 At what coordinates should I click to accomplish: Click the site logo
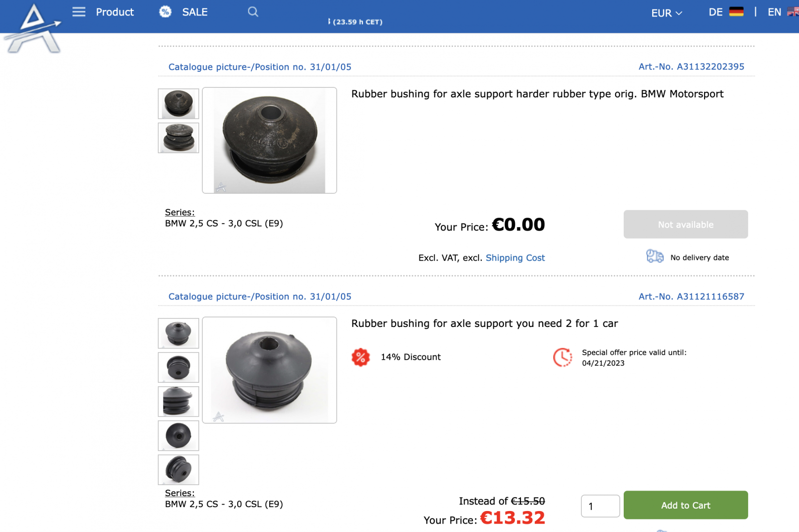coord(34,28)
